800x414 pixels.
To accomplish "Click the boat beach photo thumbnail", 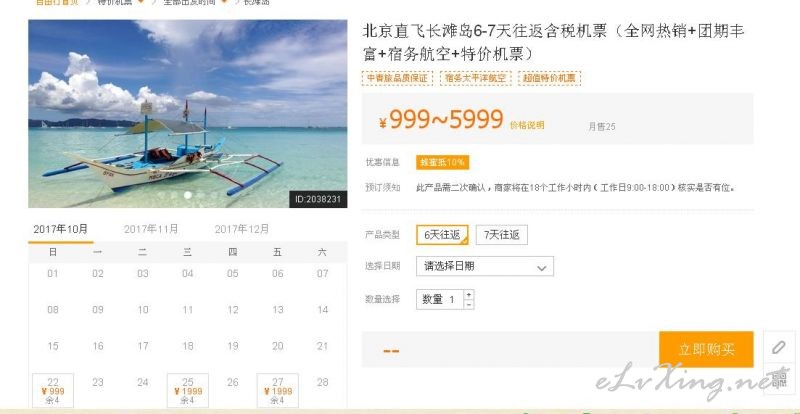I will (x=188, y=113).
